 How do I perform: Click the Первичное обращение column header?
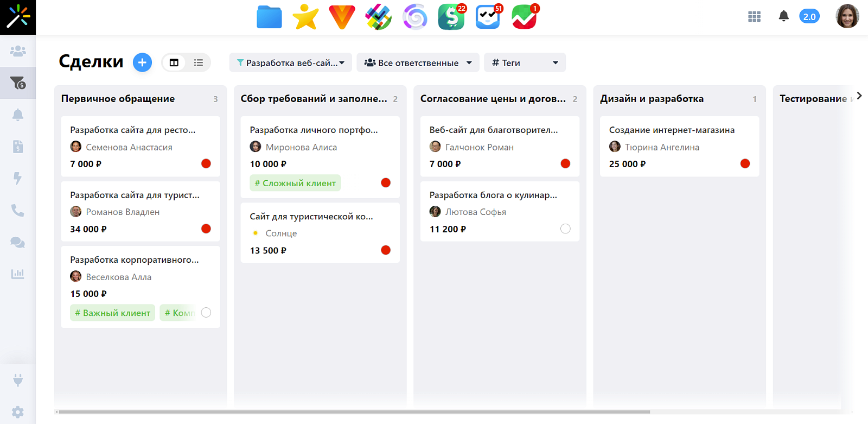(118, 98)
